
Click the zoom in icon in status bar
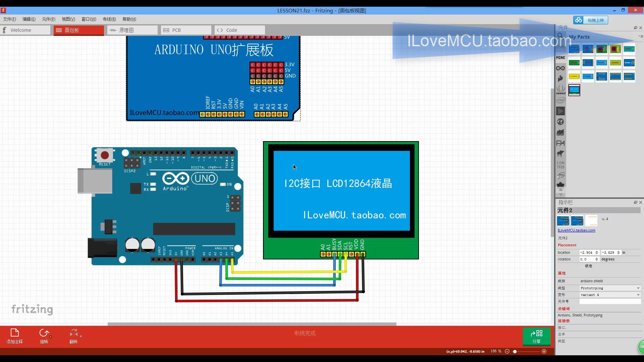pyautogui.click(x=544, y=351)
